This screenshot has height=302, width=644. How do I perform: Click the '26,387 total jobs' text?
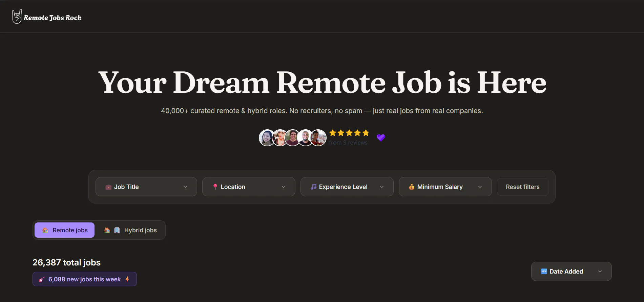click(x=66, y=262)
